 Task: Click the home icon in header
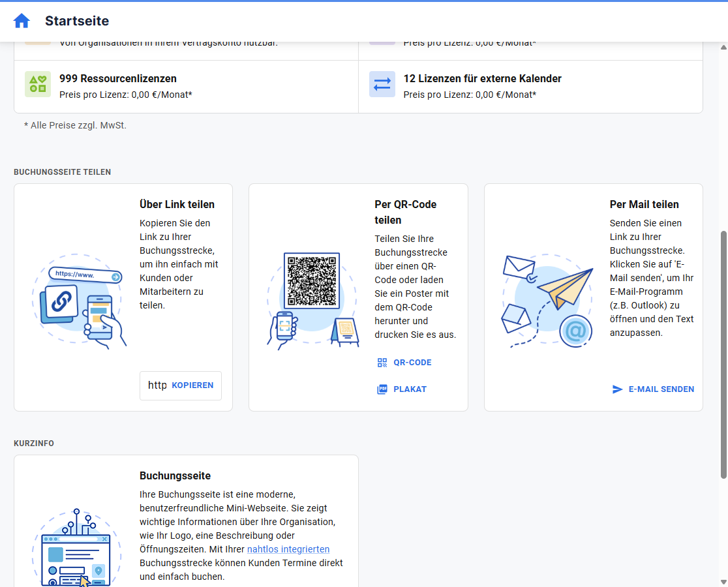point(22,21)
